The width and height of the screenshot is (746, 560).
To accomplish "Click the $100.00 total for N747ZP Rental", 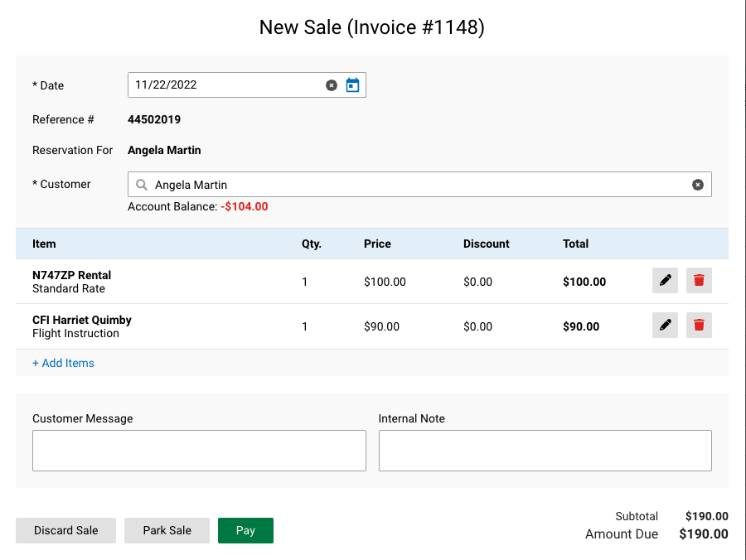I will (x=584, y=282).
